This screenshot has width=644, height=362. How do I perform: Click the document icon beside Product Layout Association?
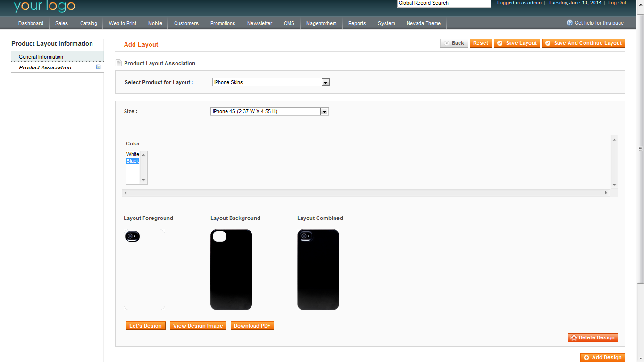pyautogui.click(x=118, y=63)
